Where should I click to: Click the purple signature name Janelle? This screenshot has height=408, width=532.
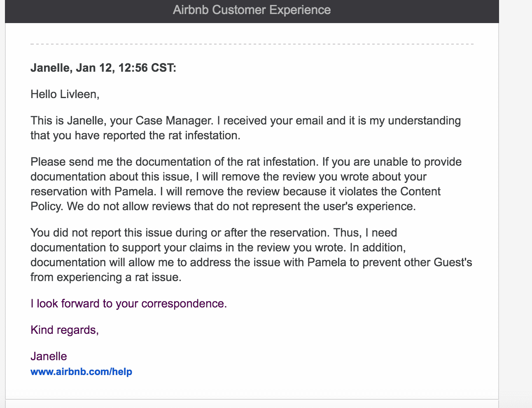click(x=49, y=356)
